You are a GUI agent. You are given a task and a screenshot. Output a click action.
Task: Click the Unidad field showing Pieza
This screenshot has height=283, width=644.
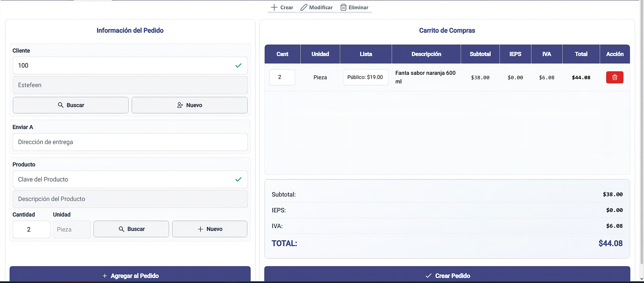(72, 229)
